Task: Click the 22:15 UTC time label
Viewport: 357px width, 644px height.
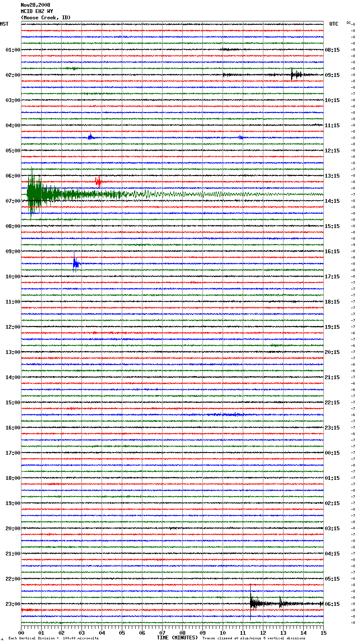Action: 332,403
